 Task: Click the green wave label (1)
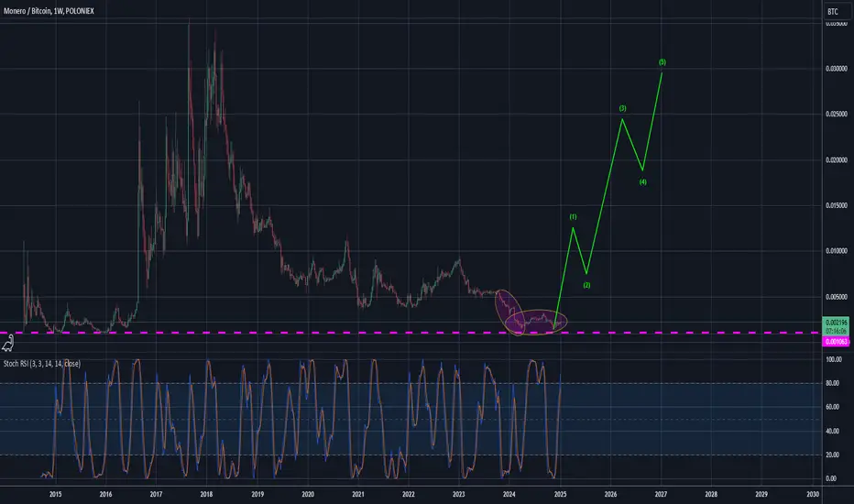click(573, 217)
